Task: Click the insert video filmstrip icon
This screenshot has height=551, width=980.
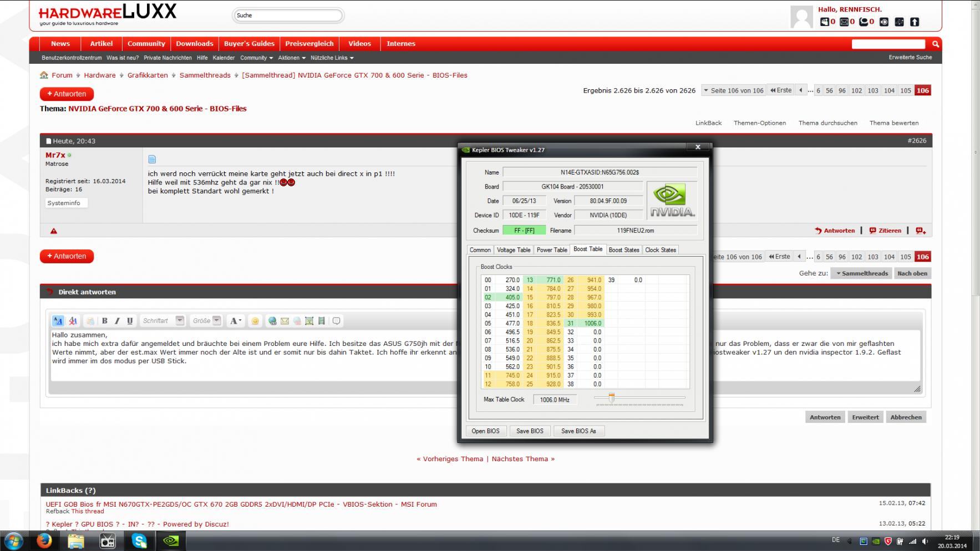Action: tap(321, 321)
